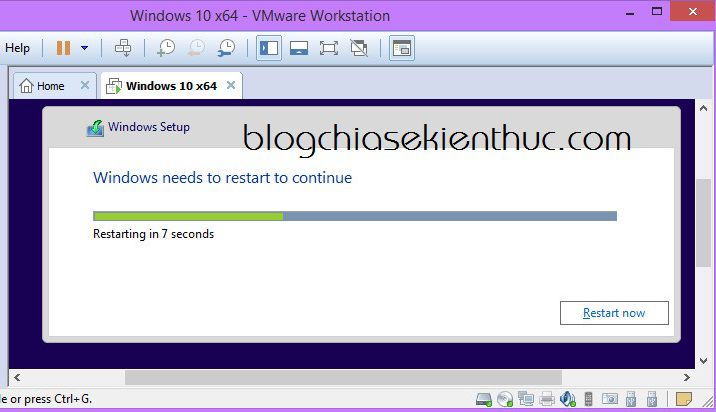
Task: Click the 'or press Ctrl+G.' status text
Action: [51, 399]
